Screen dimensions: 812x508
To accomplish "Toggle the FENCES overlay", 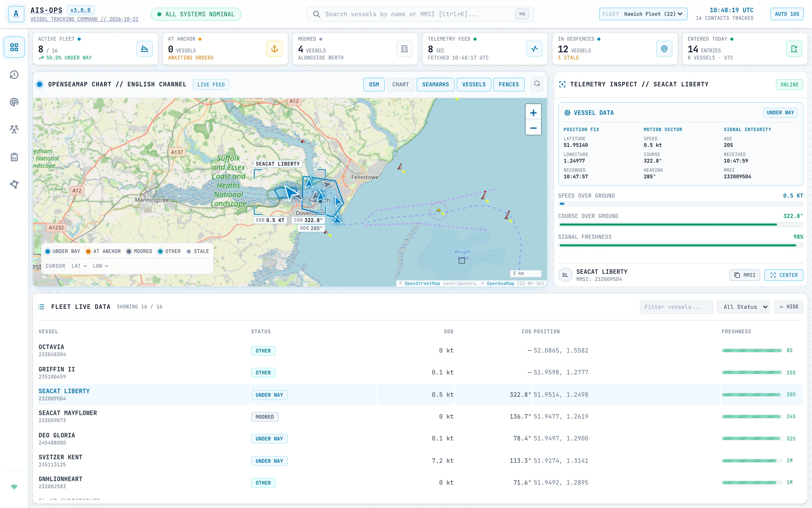I will pyautogui.click(x=509, y=85).
